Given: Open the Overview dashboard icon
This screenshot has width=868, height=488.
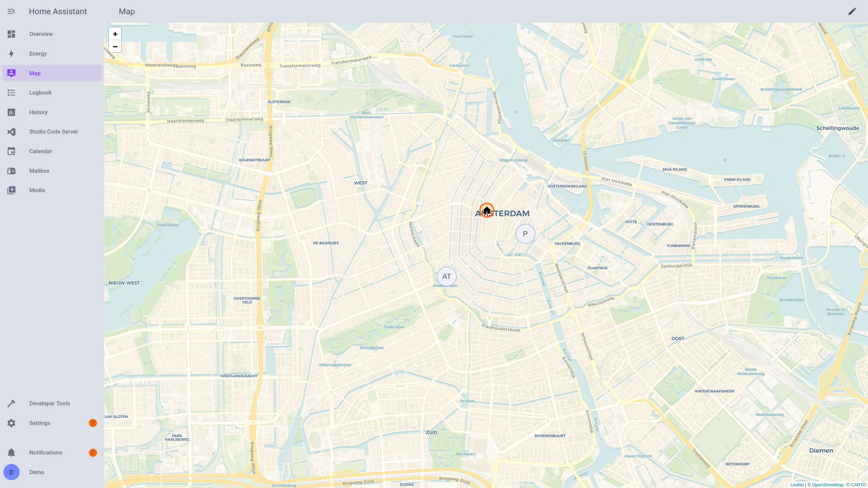Looking at the screenshot, I should tap(11, 34).
